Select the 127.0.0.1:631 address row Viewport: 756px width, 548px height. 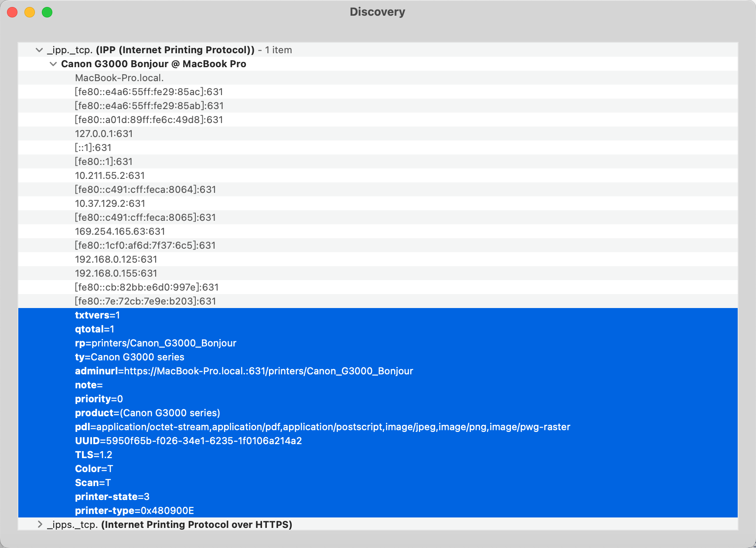click(104, 134)
